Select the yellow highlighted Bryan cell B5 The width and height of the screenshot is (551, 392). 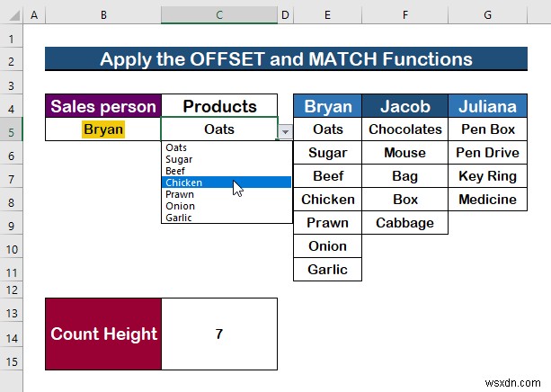(x=103, y=129)
